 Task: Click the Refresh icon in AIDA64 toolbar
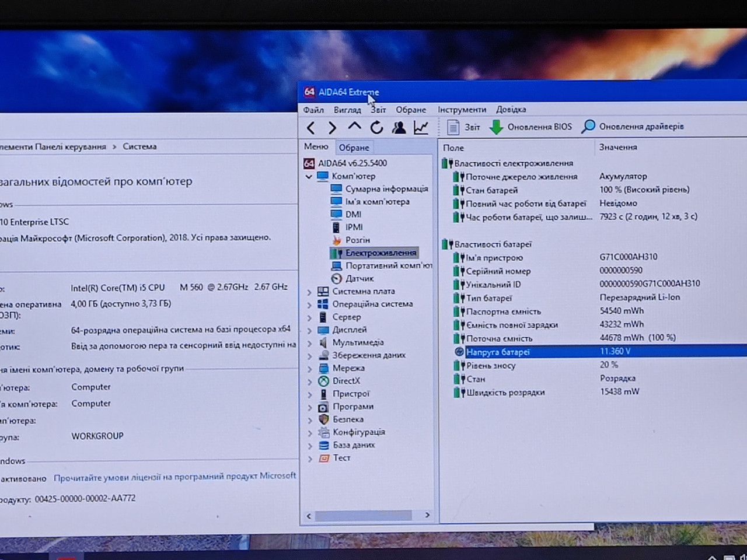376,127
